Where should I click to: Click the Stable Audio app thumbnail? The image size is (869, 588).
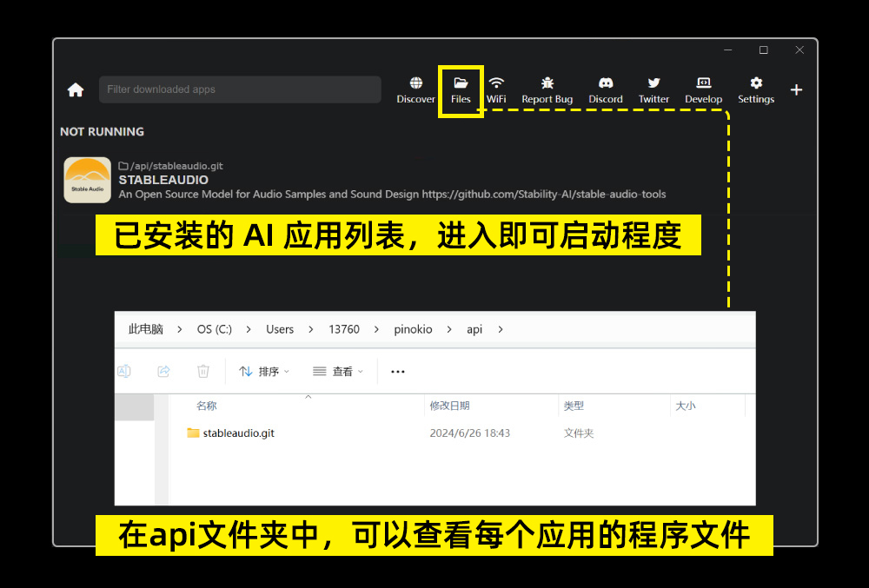[x=87, y=180]
